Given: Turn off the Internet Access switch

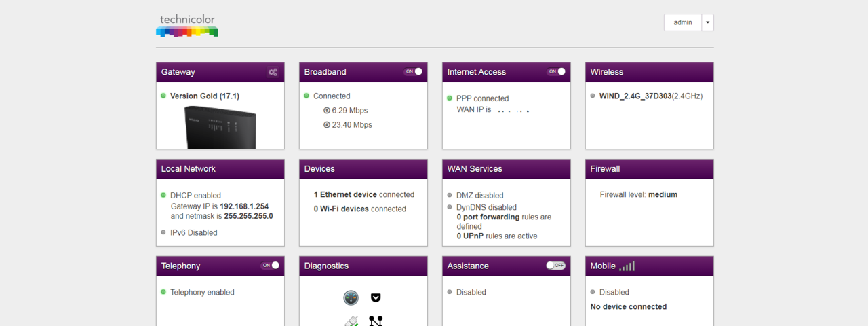Looking at the screenshot, I should tap(556, 71).
